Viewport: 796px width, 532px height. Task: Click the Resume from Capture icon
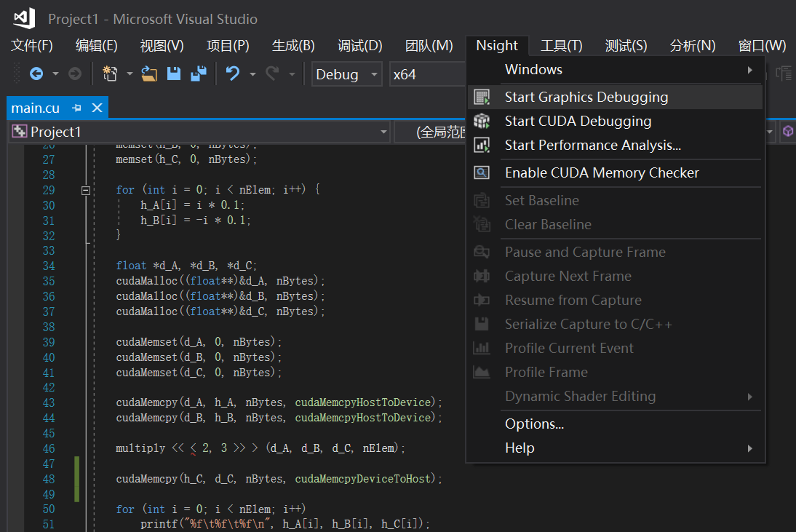point(482,300)
